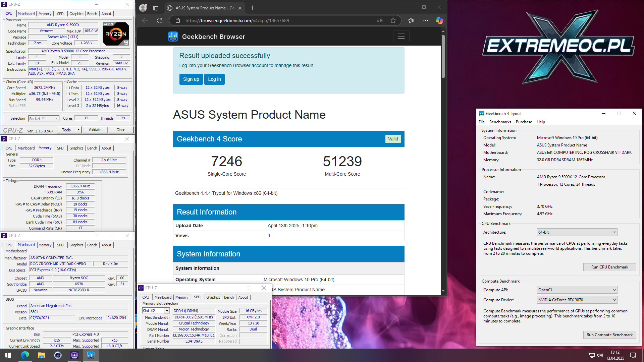Open Edge settings and more menu
Image resolution: width=644 pixels, height=362 pixels.
[426, 20]
